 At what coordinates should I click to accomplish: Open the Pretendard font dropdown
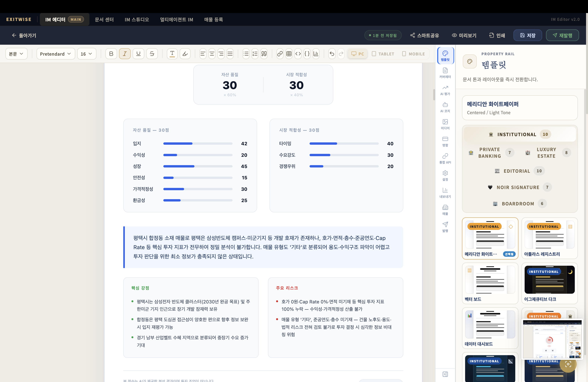pos(56,54)
